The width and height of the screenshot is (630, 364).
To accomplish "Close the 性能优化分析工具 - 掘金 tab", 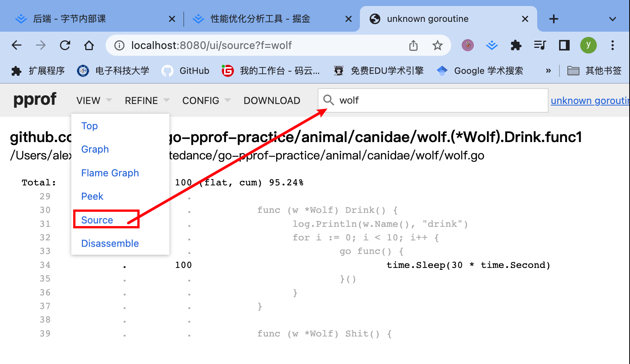I will tap(349, 19).
